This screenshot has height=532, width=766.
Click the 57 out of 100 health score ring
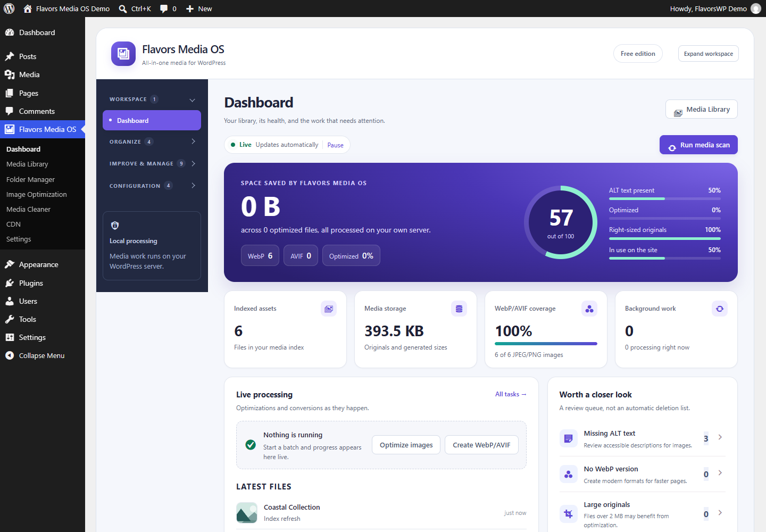561,222
